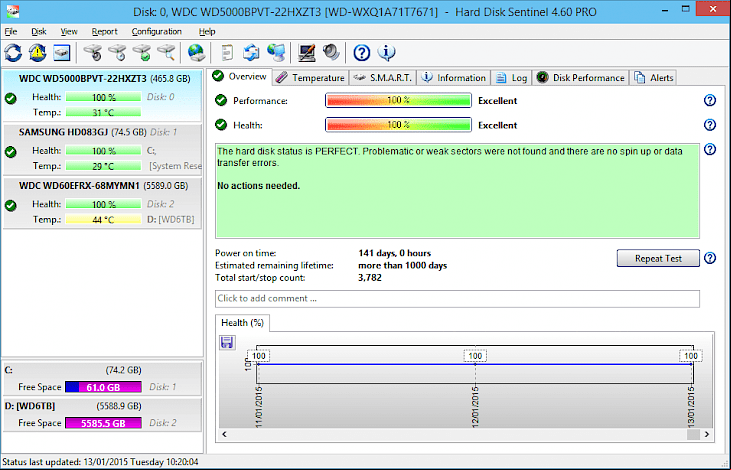Click the 'more than 1000 days' value
Screen dimensions: 731x470
coord(402,265)
